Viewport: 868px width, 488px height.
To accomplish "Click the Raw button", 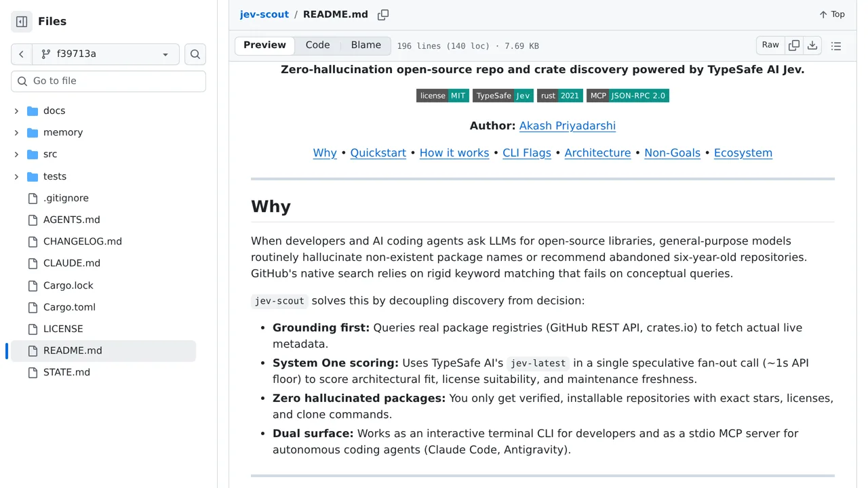I will tap(770, 45).
